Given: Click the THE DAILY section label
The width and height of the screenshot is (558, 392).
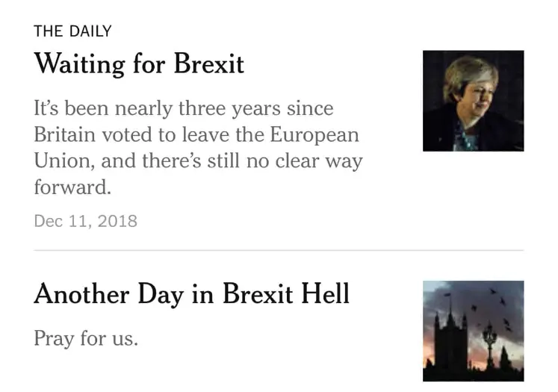Looking at the screenshot, I should pyautogui.click(x=72, y=31).
